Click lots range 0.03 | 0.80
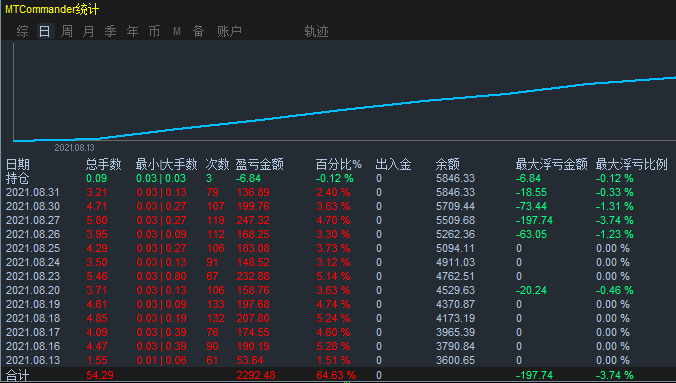The image size is (676, 383). tap(161, 276)
